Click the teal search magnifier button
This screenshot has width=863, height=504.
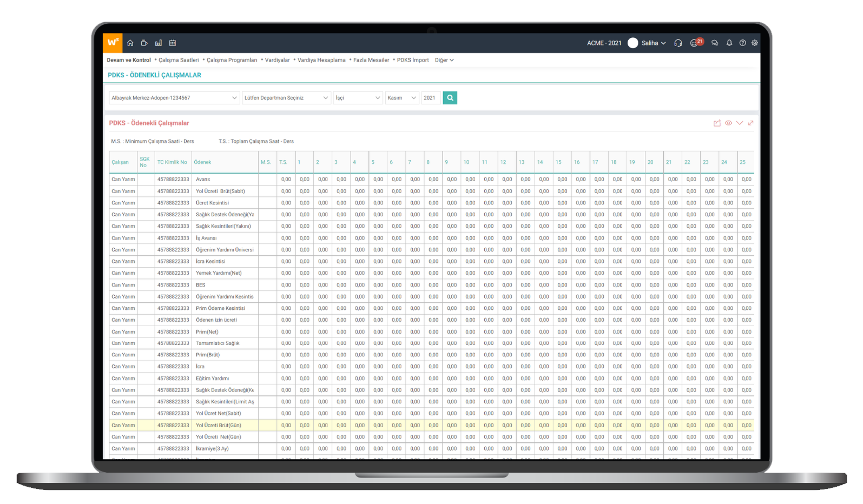coord(450,98)
